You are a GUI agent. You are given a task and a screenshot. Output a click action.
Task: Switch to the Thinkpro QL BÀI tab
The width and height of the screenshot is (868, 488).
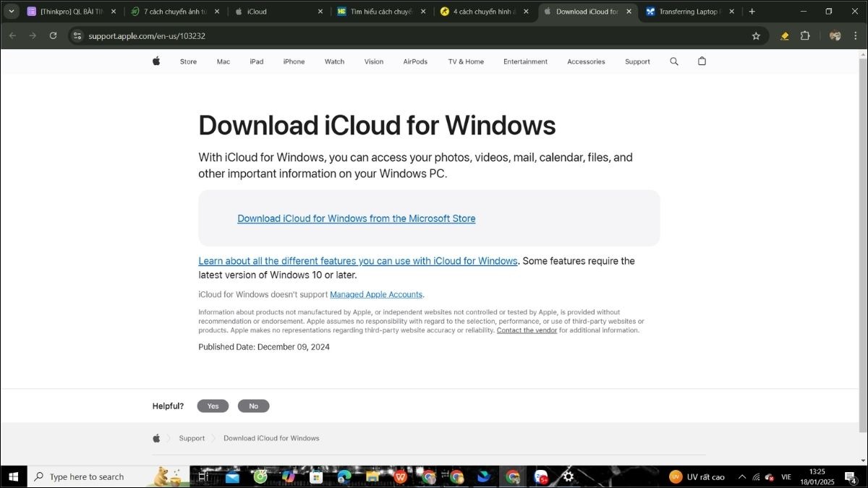[x=72, y=12]
